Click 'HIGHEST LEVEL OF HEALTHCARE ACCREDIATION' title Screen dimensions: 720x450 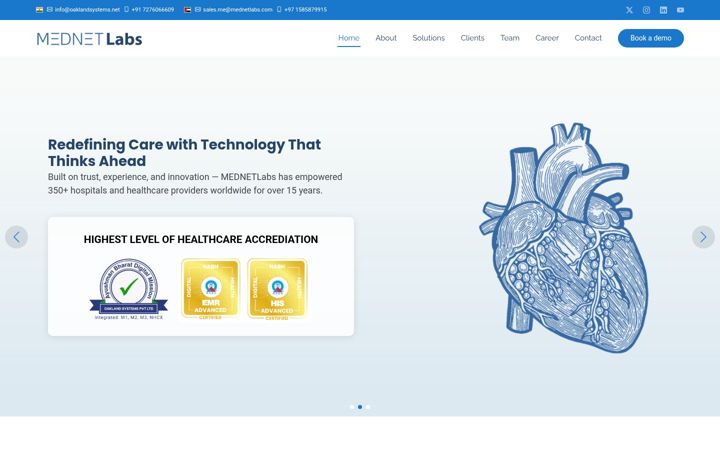(x=201, y=239)
